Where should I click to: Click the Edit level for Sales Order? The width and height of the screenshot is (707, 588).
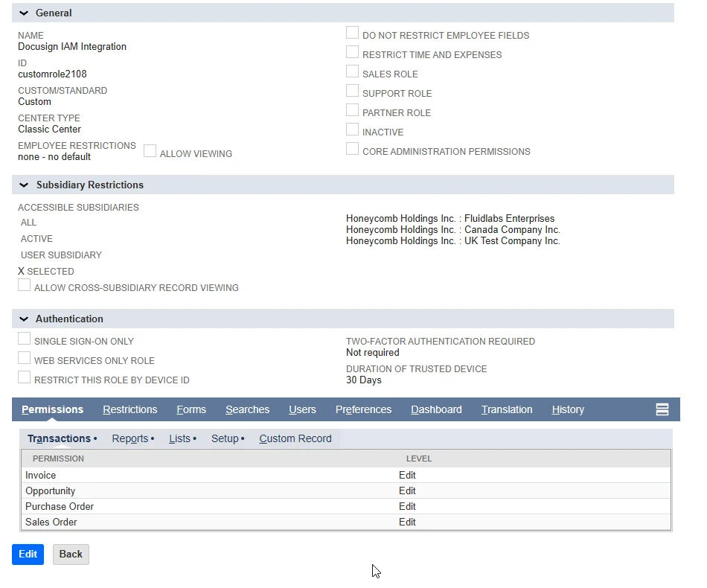407,523
